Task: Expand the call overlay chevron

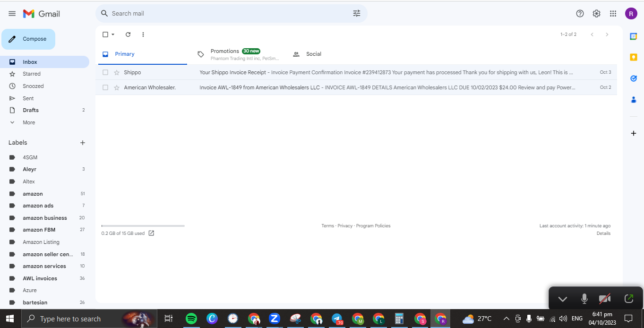Action: coord(562,299)
